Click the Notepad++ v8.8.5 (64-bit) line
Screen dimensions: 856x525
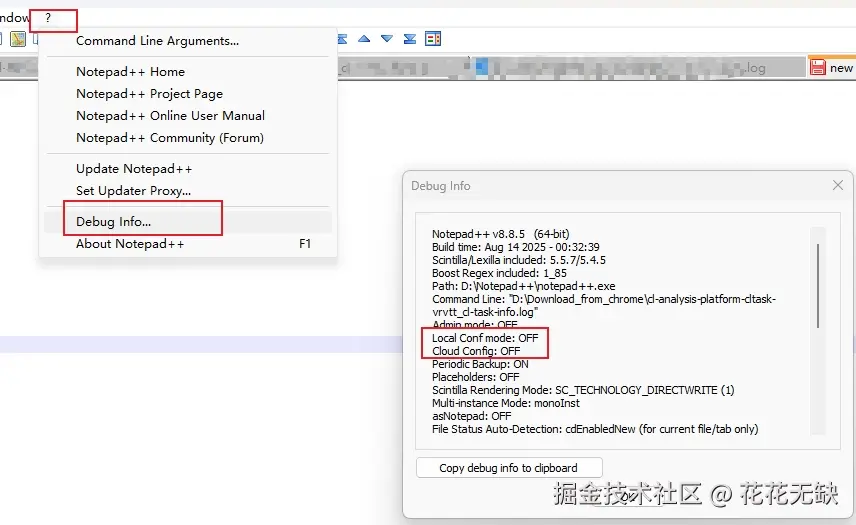[x=501, y=234]
